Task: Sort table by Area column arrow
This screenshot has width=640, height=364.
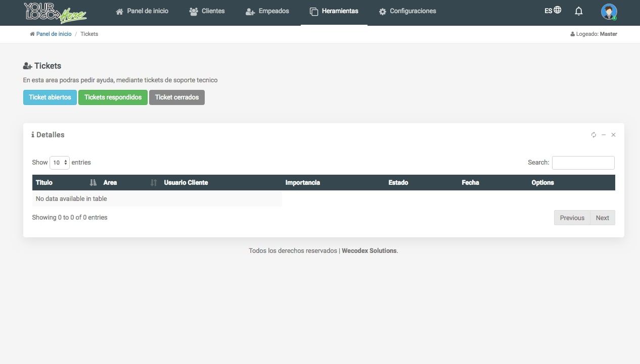Action: tap(154, 183)
